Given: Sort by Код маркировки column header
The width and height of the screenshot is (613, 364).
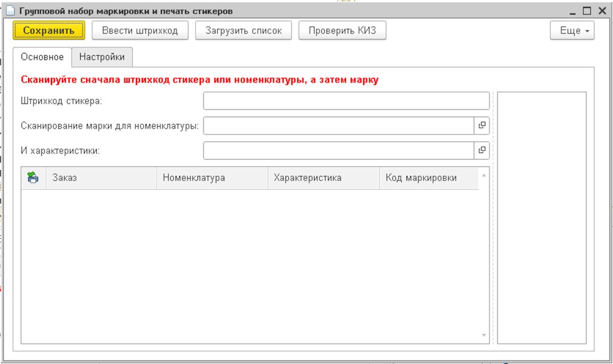Looking at the screenshot, I should [x=429, y=178].
